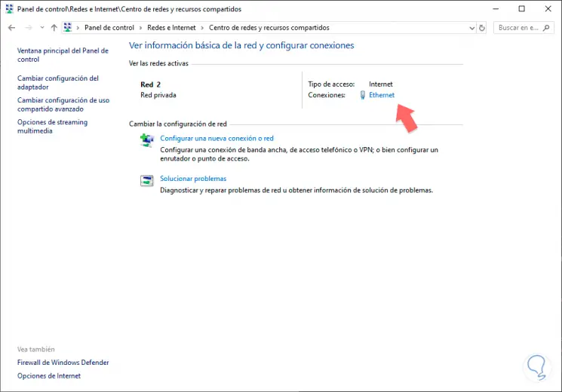This screenshot has height=392, width=562.
Task: Click the Forward navigation arrow
Action: pyautogui.click(x=29, y=28)
